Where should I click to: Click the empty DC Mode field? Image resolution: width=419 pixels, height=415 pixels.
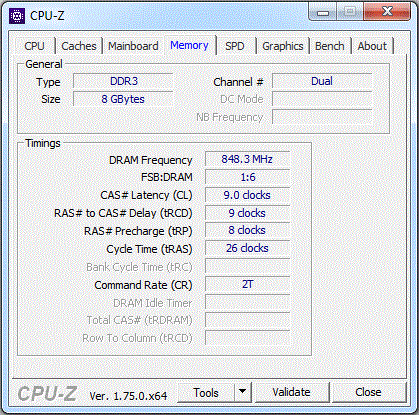coord(322,99)
